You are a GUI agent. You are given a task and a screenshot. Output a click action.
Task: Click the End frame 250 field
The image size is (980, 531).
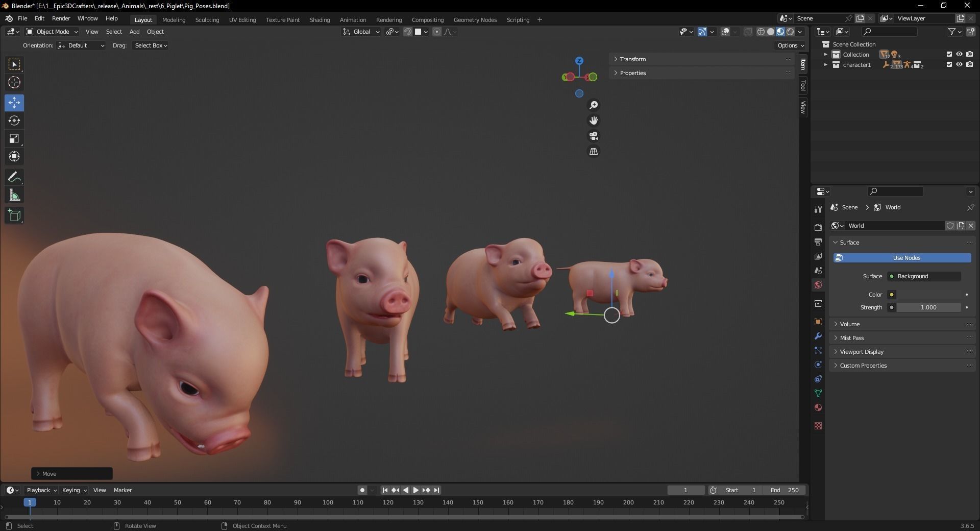coord(785,490)
